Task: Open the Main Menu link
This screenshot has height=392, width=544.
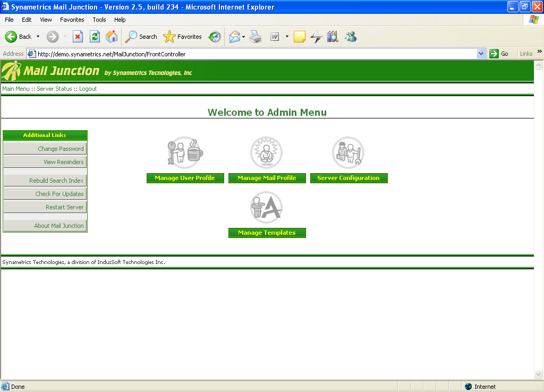Action: [x=16, y=89]
